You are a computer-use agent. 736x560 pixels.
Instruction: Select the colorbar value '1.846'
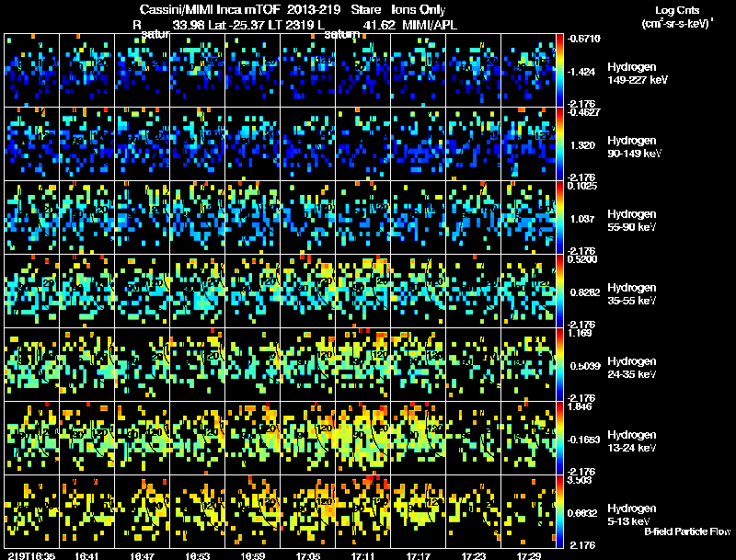click(x=581, y=406)
